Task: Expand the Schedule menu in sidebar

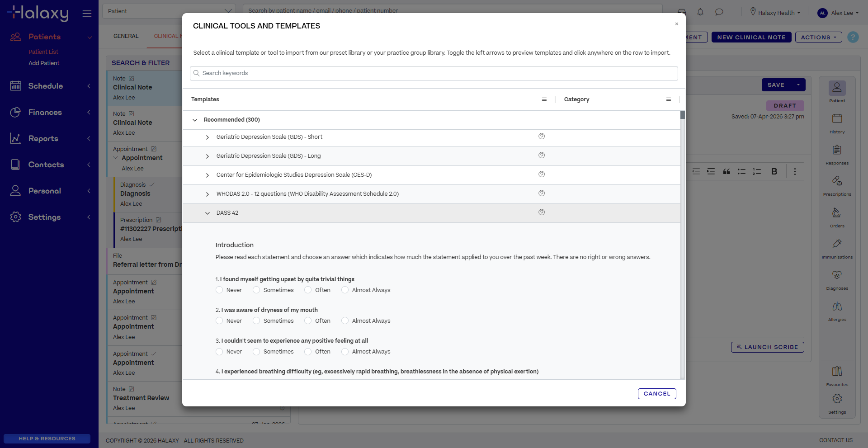Action: tap(49, 86)
